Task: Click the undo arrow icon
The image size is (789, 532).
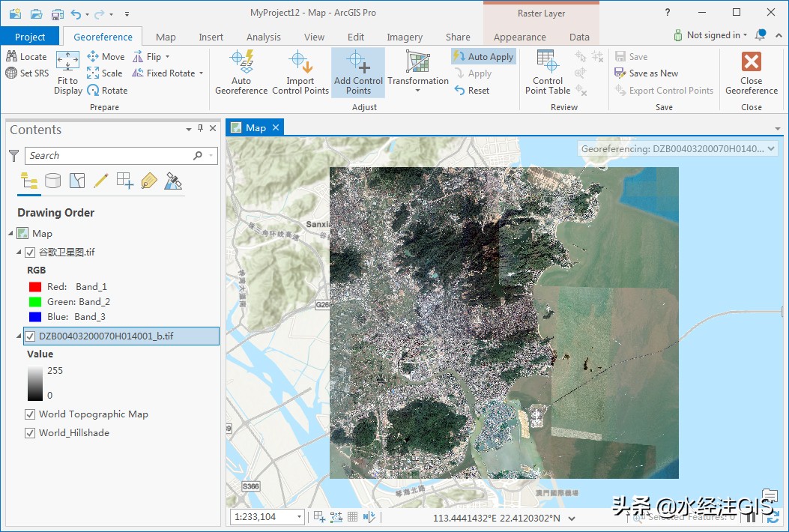Action: [76, 13]
